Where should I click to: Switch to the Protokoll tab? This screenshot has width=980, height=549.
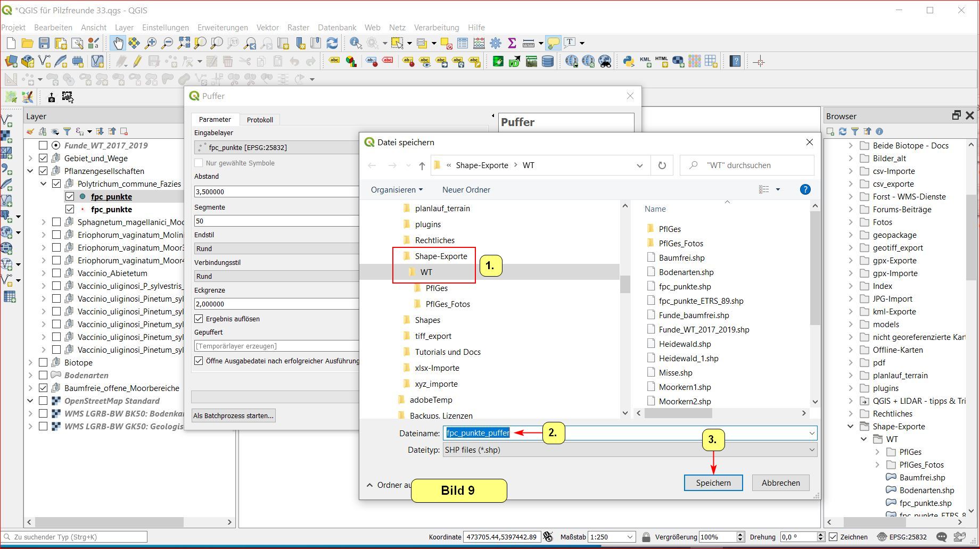click(x=260, y=120)
